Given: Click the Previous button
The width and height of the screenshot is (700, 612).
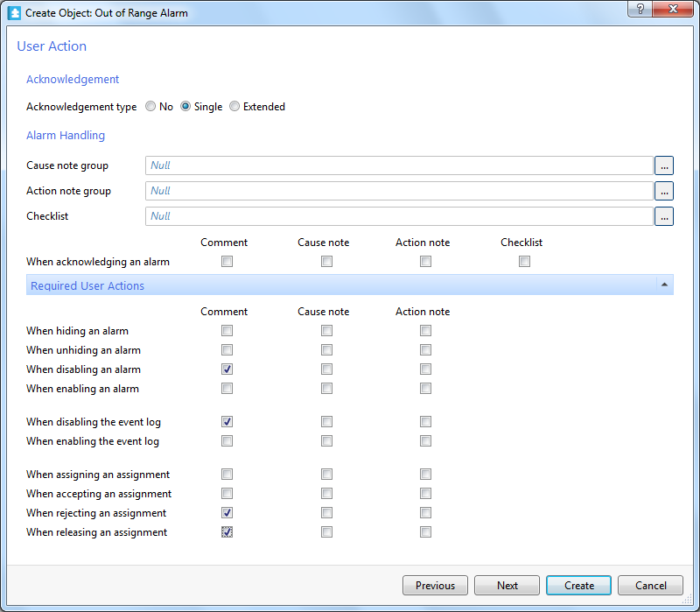Looking at the screenshot, I should coord(435,586).
